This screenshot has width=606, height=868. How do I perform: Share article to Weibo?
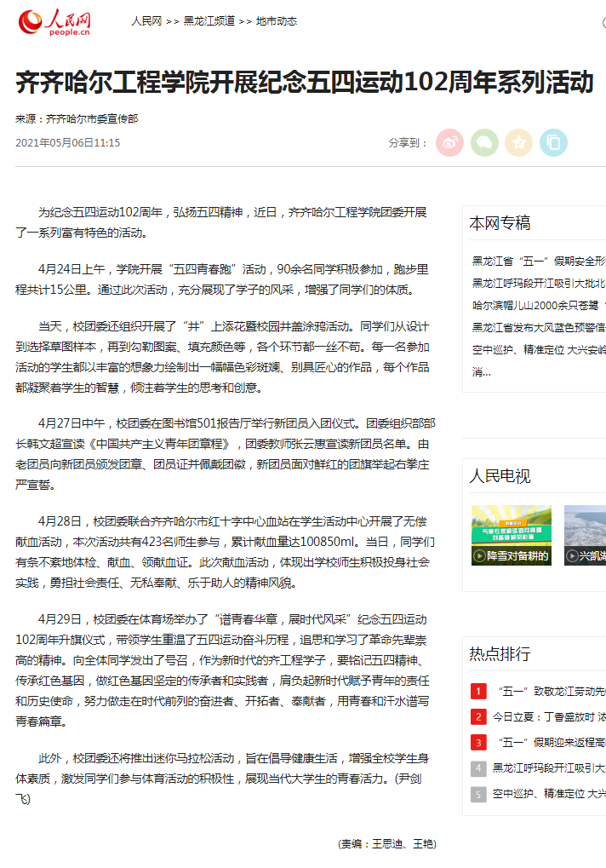pos(449,142)
